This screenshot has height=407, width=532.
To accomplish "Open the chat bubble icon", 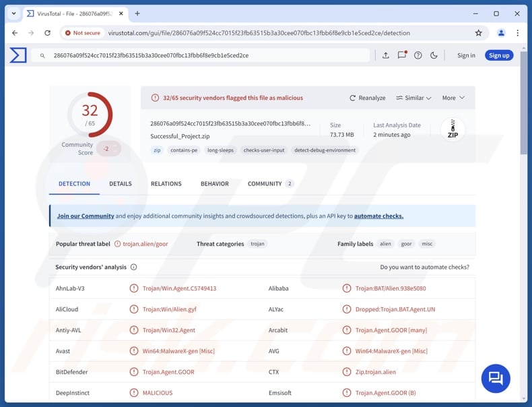I will (x=496, y=378).
